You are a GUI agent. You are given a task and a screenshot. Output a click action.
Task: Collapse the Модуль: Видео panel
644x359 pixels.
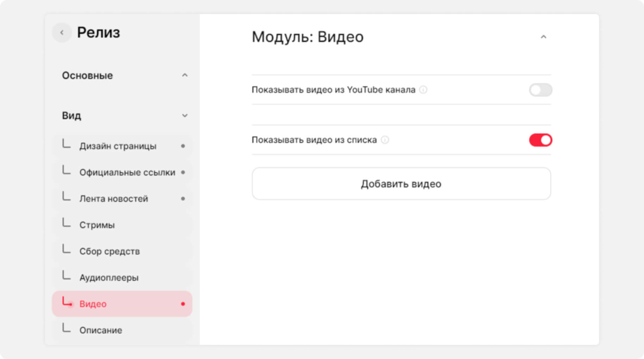point(543,37)
